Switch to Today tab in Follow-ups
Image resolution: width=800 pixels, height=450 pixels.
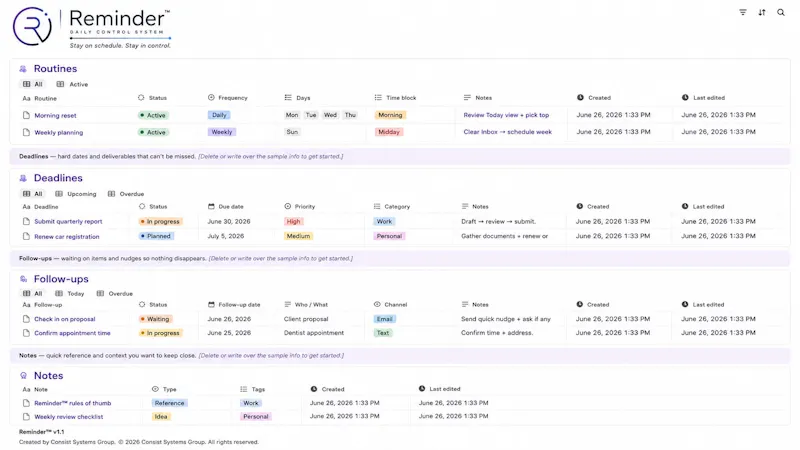(x=69, y=293)
